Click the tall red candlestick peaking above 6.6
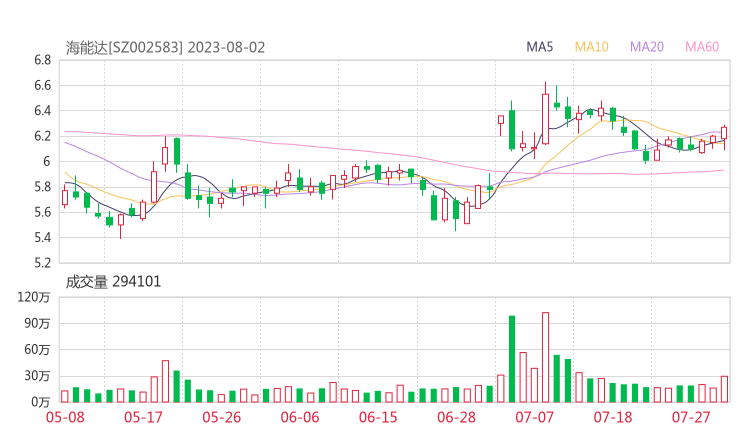 click(546, 113)
